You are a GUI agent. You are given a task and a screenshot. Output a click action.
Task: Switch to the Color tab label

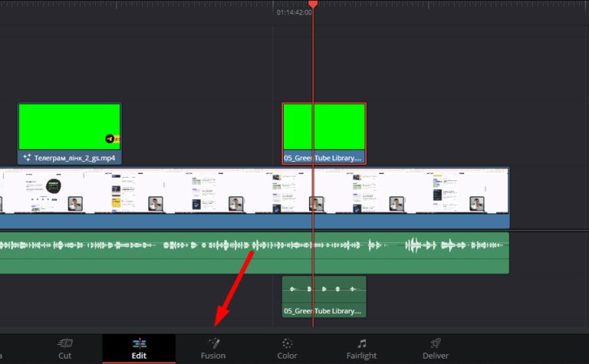287,356
